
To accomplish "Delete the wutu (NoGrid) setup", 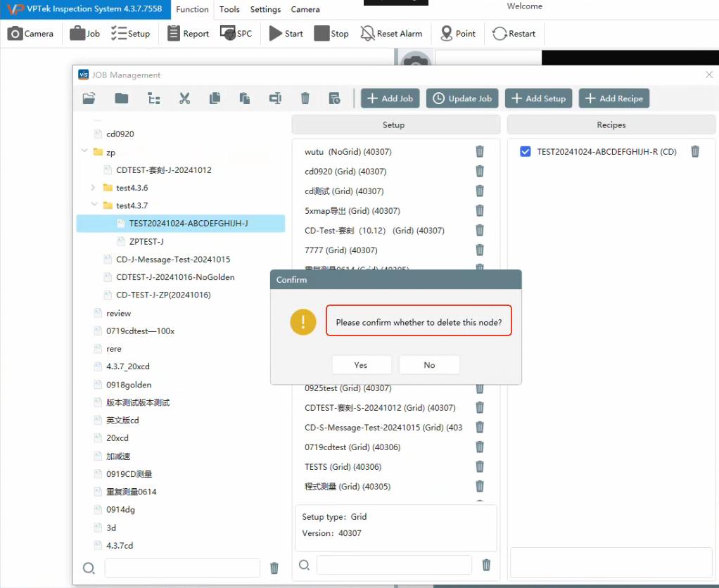I will [480, 151].
